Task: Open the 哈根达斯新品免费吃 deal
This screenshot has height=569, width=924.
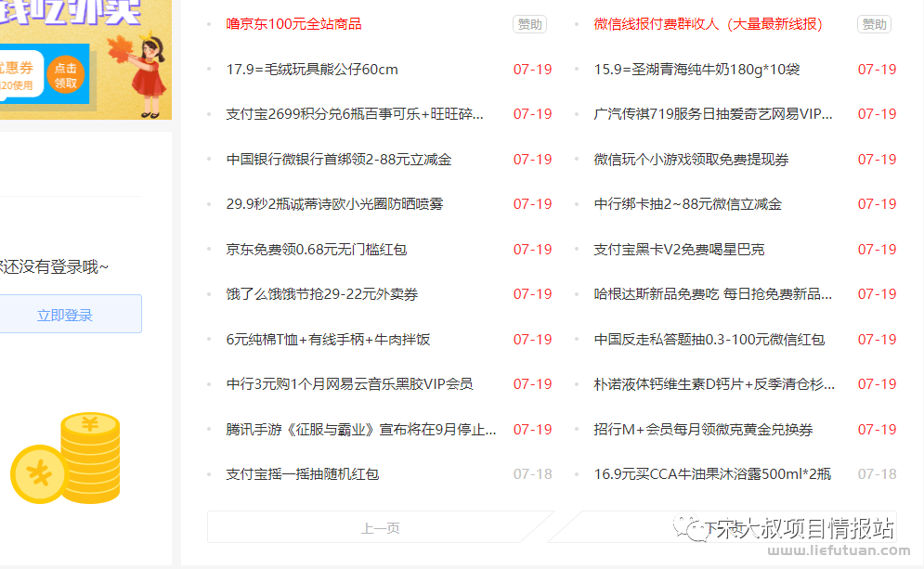Action: [x=710, y=294]
